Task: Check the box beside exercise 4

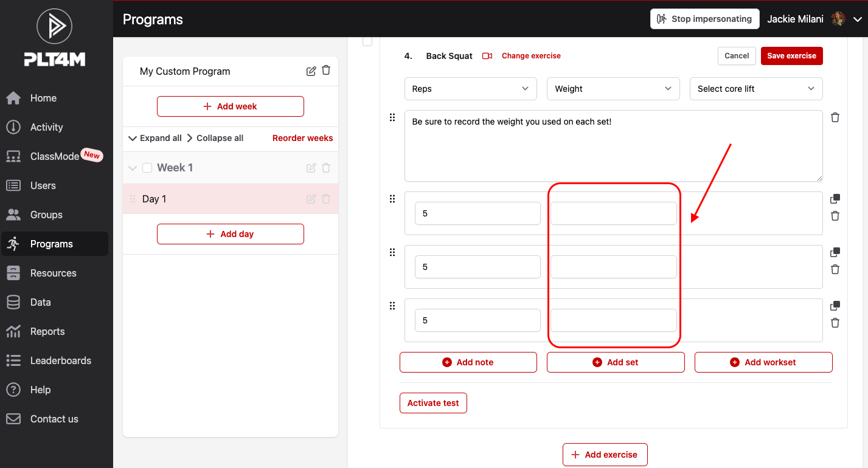Action: click(367, 41)
